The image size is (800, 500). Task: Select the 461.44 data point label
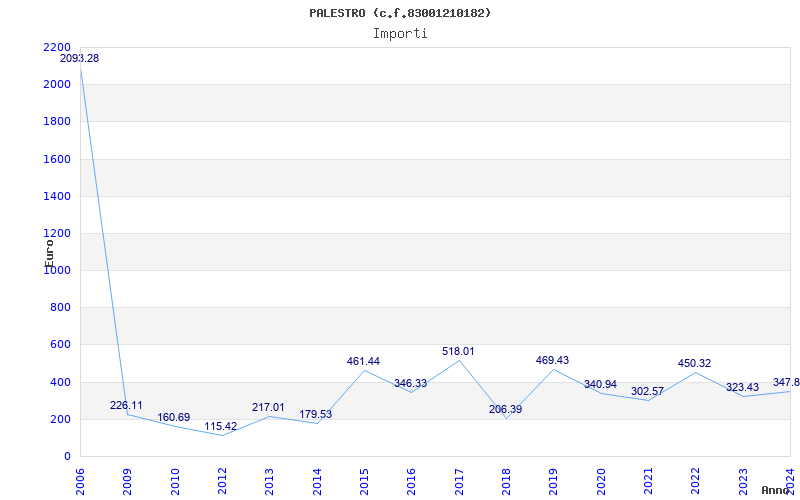point(364,361)
